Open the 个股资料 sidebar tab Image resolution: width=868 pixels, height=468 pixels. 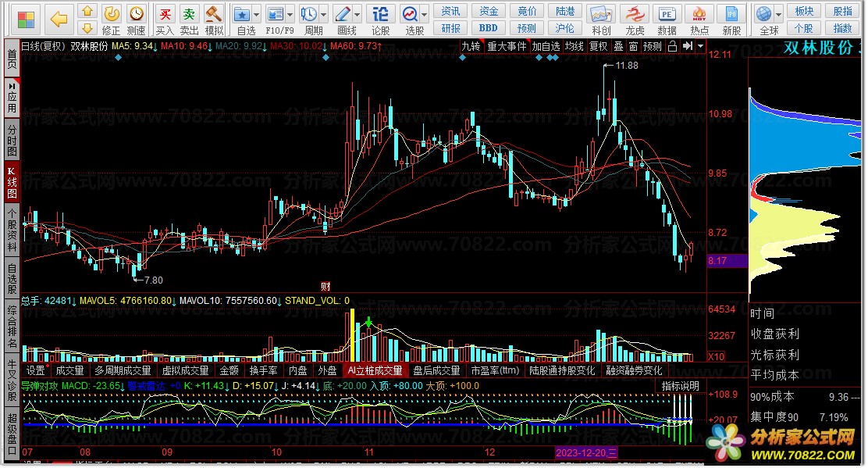[12, 230]
